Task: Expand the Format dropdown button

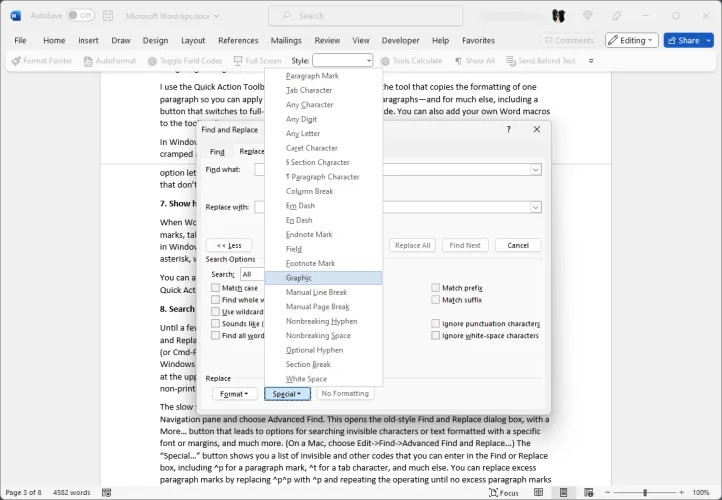Action: tap(234, 394)
